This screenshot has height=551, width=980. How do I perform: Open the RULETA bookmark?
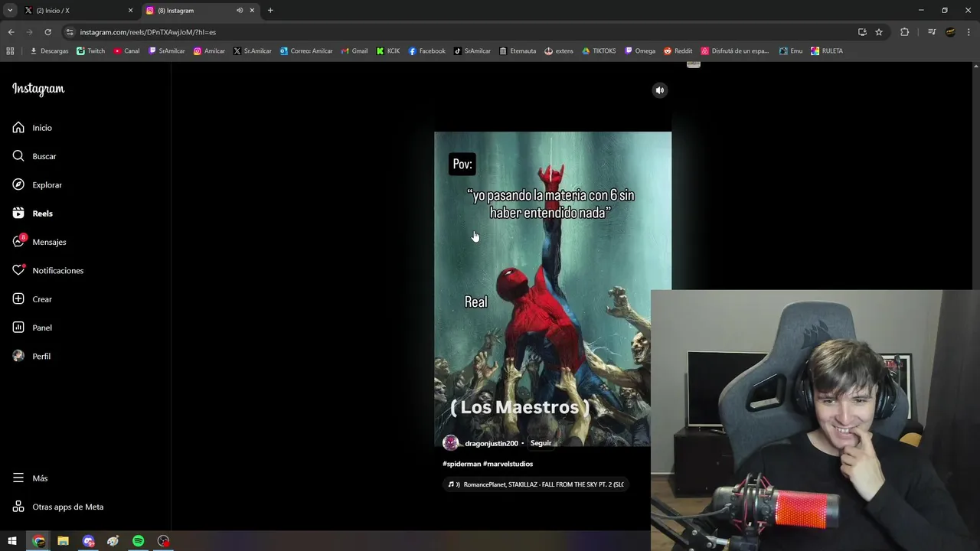[x=827, y=51]
